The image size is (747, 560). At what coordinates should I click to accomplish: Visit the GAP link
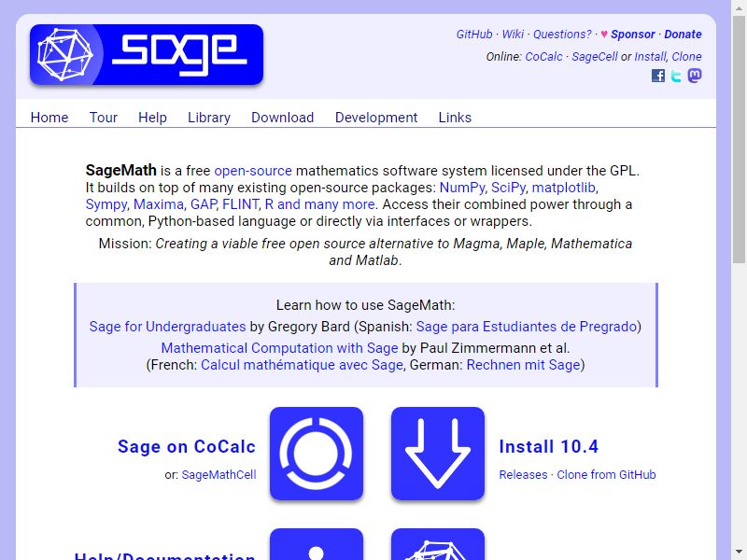coord(204,204)
